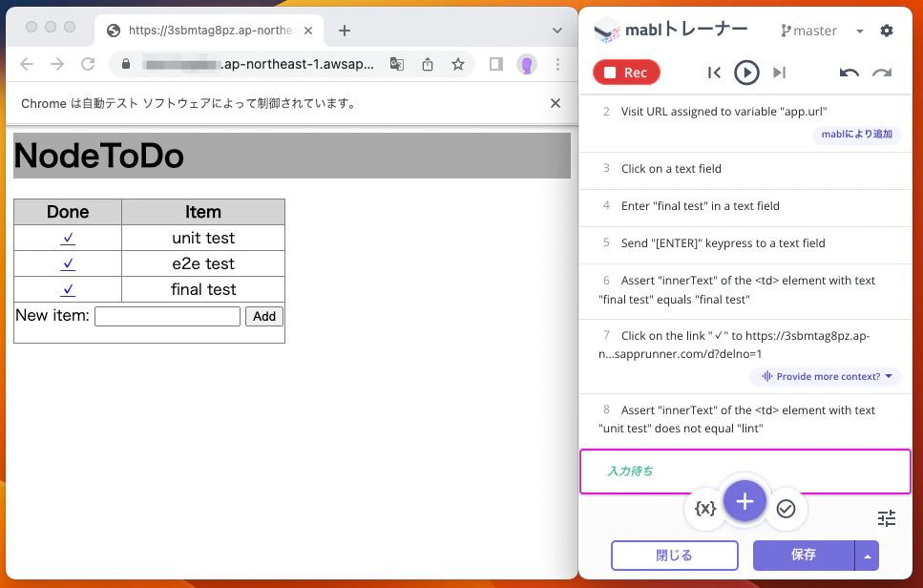Viewport: 923px width, 588px height.
Task: Open the save options arrow beside 保存
Action: [867, 555]
